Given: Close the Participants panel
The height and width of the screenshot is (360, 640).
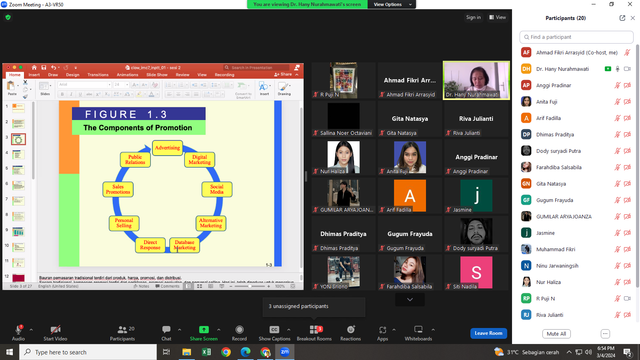Looking at the screenshot, I should (x=633, y=18).
